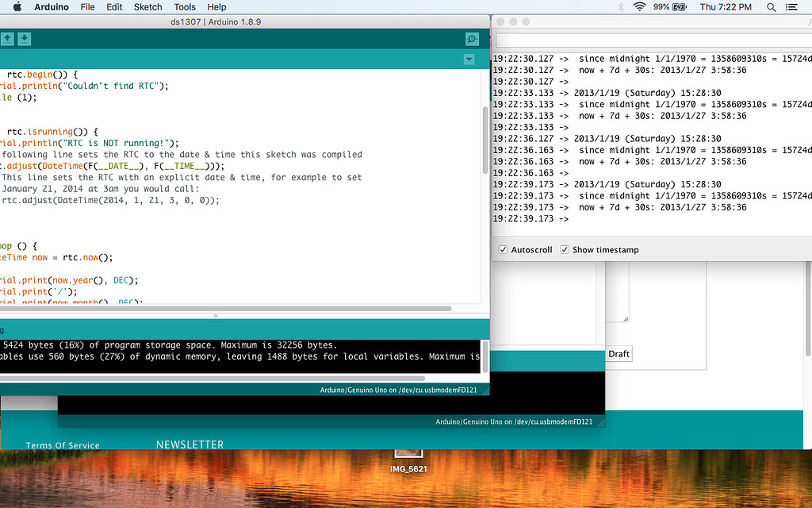Image resolution: width=812 pixels, height=508 pixels.
Task: Select the IMG_5621 file on the desktop
Action: (x=408, y=456)
